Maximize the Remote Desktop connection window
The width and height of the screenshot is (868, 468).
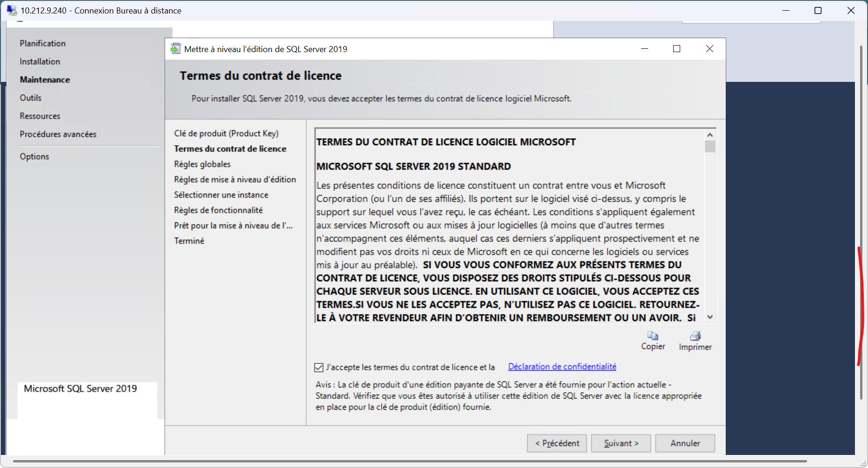(x=818, y=10)
